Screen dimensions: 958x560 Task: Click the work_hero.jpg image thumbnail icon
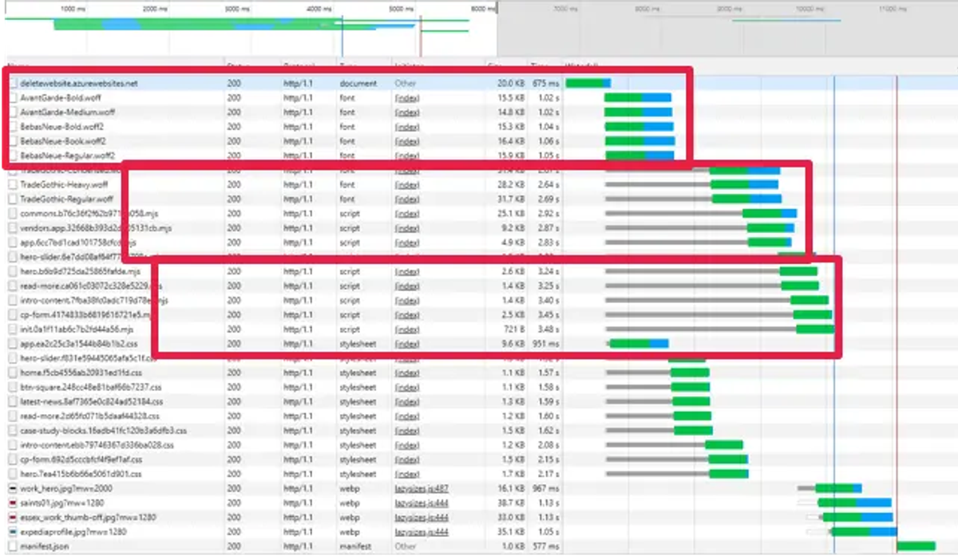click(12, 488)
